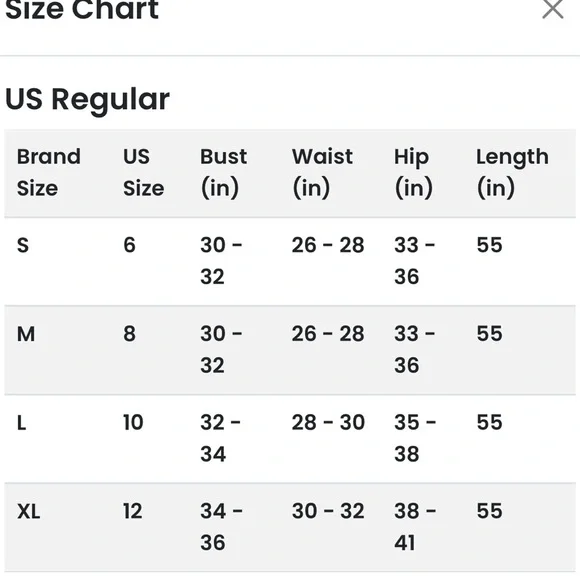
Task: Select the L brand size row
Action: coord(290,439)
